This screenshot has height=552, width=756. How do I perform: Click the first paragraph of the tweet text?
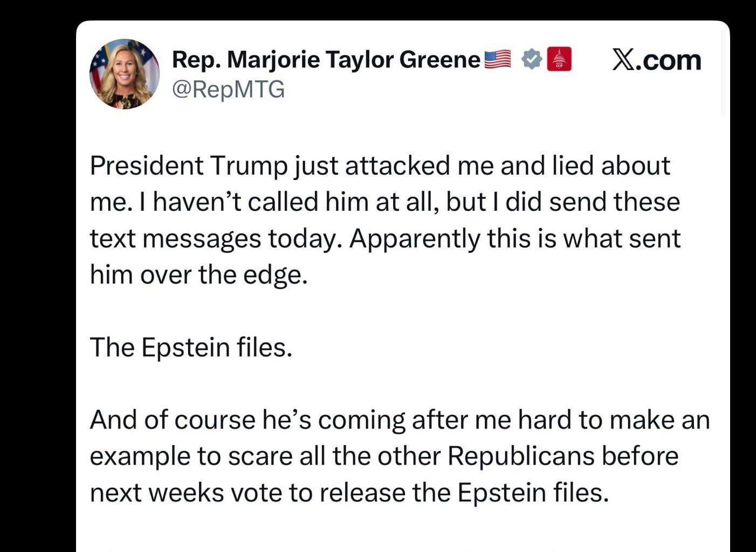click(x=377, y=219)
